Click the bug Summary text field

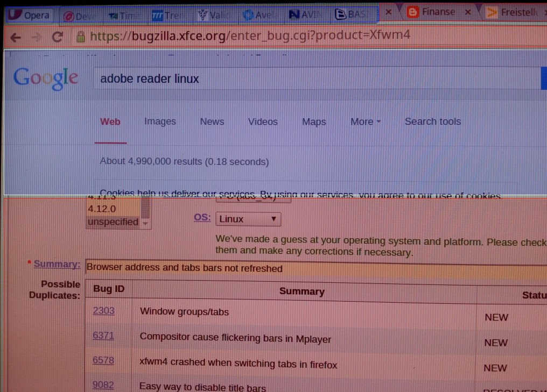312,268
